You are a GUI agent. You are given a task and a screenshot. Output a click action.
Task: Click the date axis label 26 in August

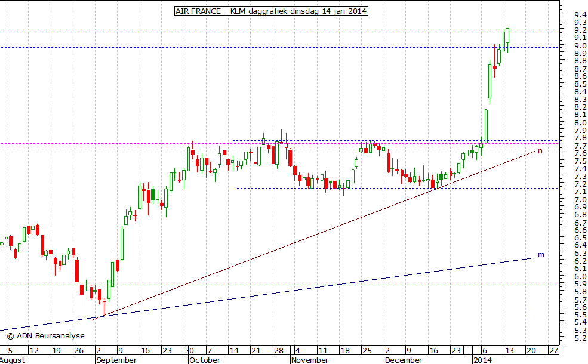tap(78, 351)
